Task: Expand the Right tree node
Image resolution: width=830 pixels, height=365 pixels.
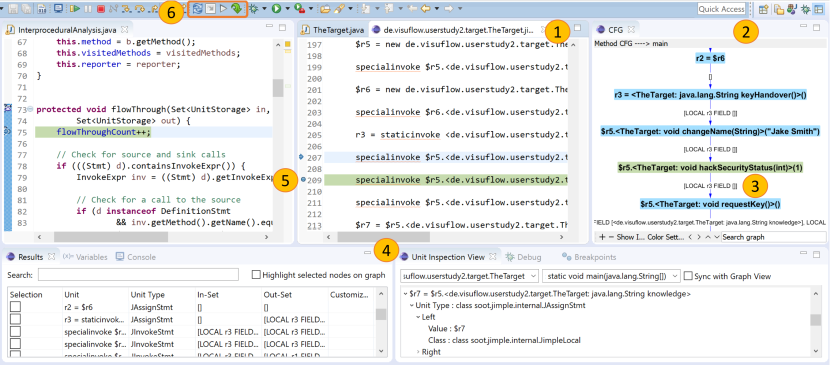Action: [x=418, y=352]
